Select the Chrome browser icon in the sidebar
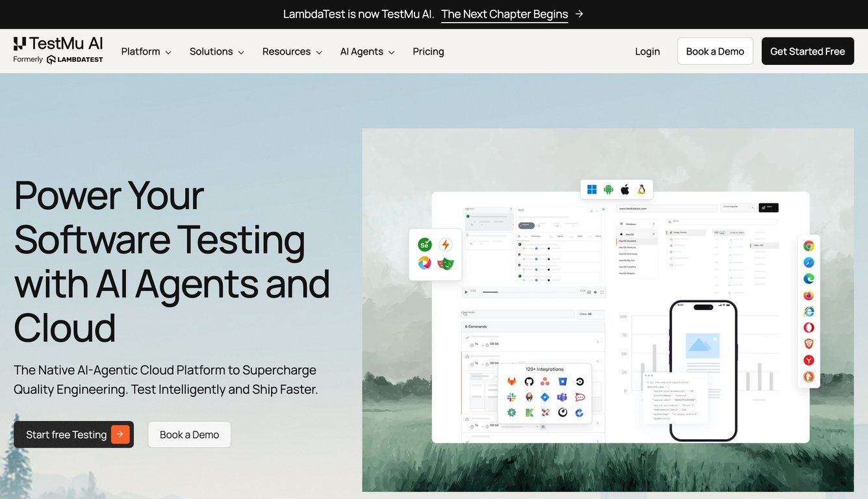 point(808,246)
